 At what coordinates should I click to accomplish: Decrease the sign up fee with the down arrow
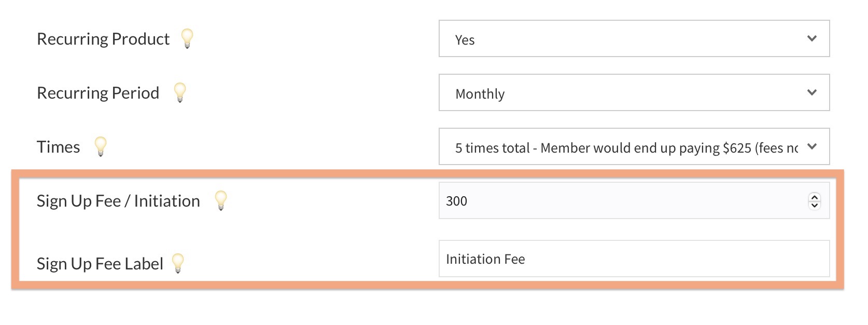pyautogui.click(x=815, y=205)
